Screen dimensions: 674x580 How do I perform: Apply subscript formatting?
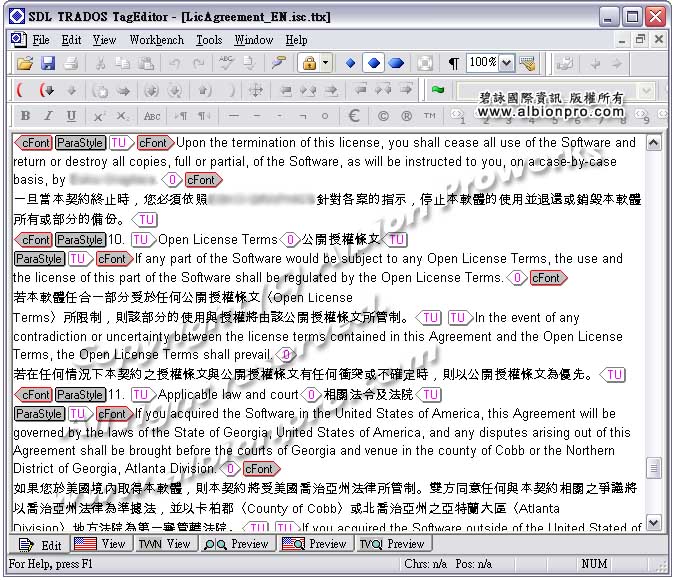[x=123, y=116]
